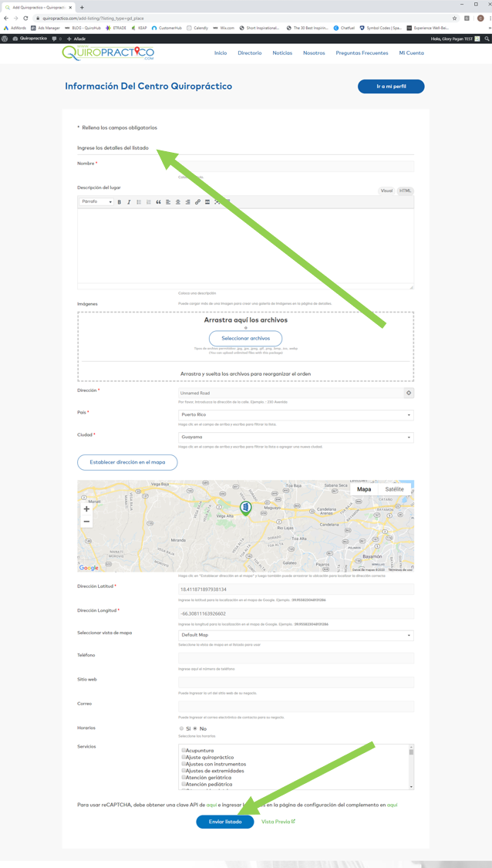Check the Acupuntura service checkbox

click(184, 750)
